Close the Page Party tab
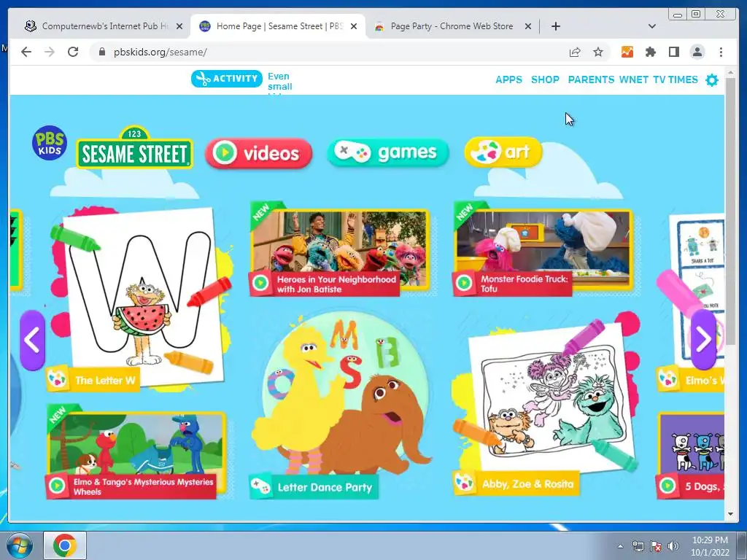Image resolution: width=747 pixels, height=560 pixels. (x=528, y=26)
